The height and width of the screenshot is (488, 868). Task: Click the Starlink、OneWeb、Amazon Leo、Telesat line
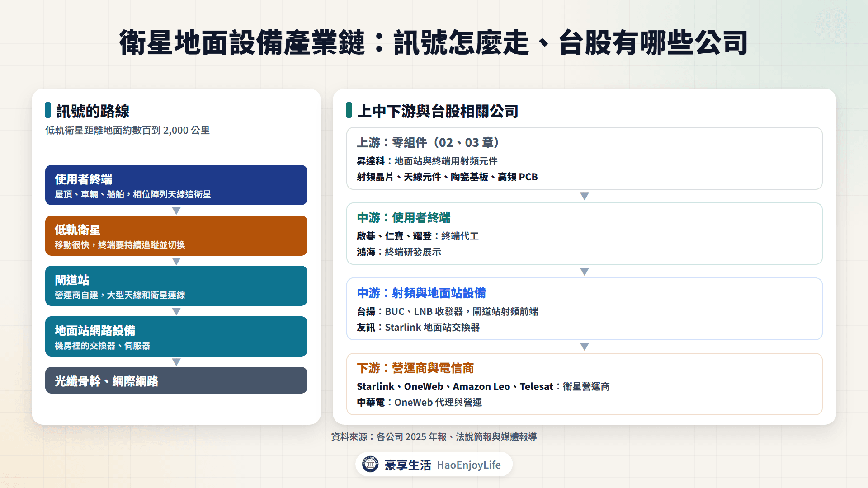tap(483, 386)
